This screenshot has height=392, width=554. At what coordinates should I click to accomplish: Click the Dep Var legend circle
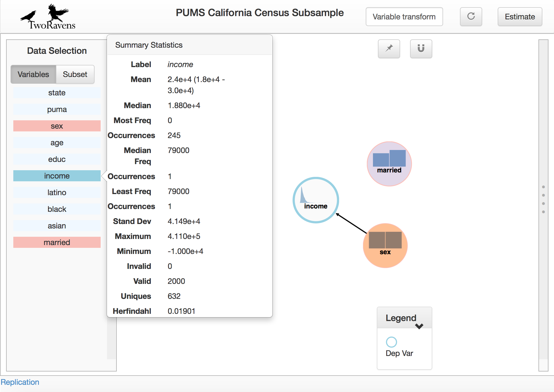click(391, 342)
